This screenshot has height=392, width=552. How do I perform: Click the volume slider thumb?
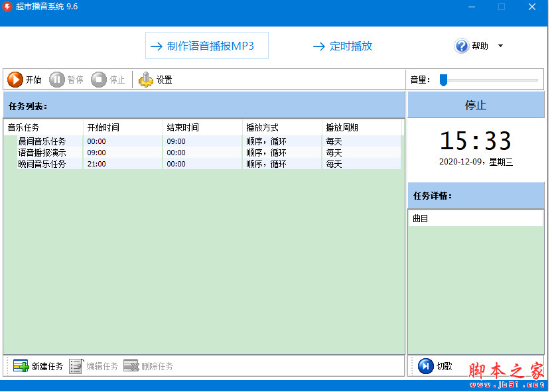click(x=444, y=80)
